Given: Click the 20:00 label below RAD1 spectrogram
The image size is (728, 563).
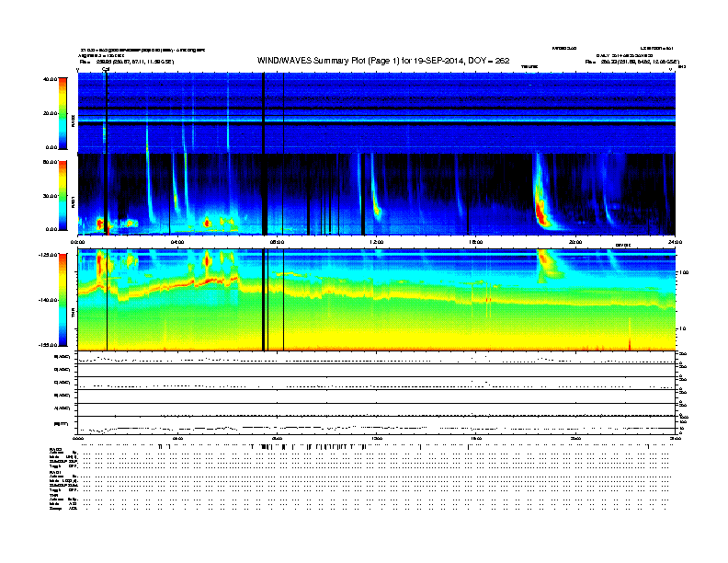Looking at the screenshot, I should pyautogui.click(x=575, y=242).
